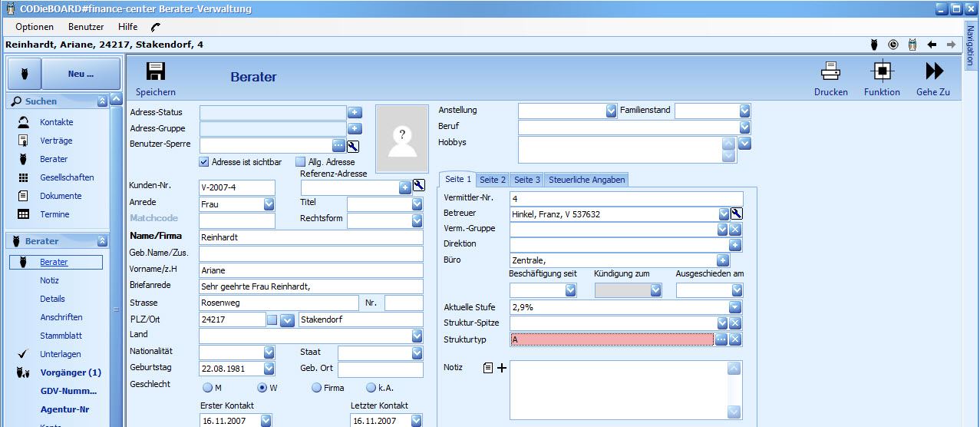
Task: Click the wrench icon beside Referenz-Adresse
Action: pos(419,185)
